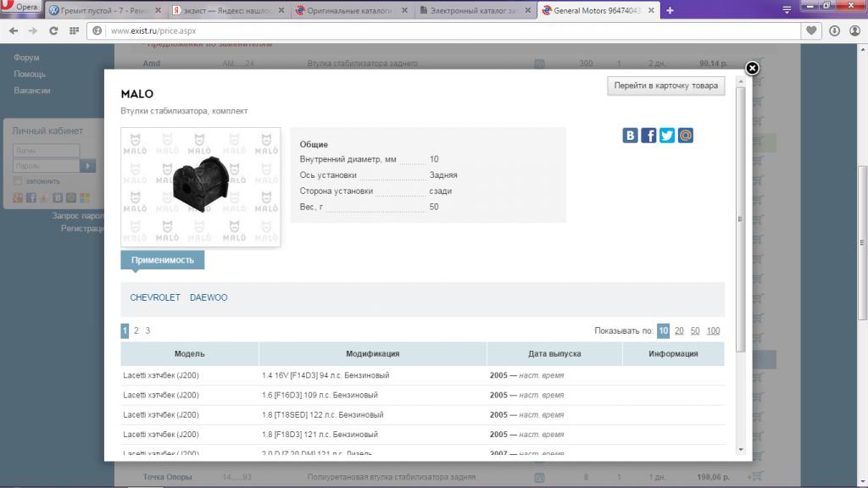The width and height of the screenshot is (868, 488).
Task: Go to applicability page 3
Action: [x=147, y=331]
